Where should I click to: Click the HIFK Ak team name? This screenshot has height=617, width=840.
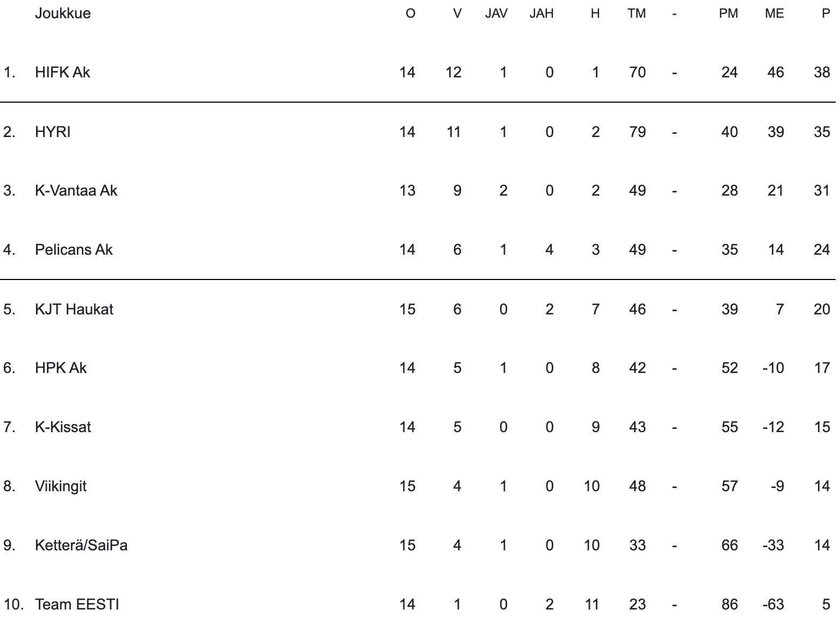coord(62,72)
